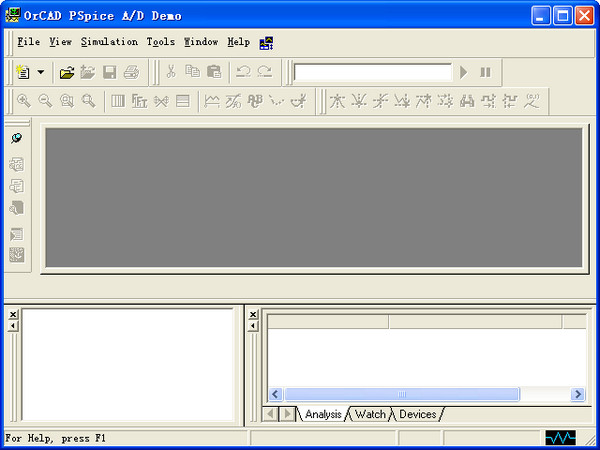Switch to the Watch tab
This screenshot has width=600, height=450.
[370, 414]
